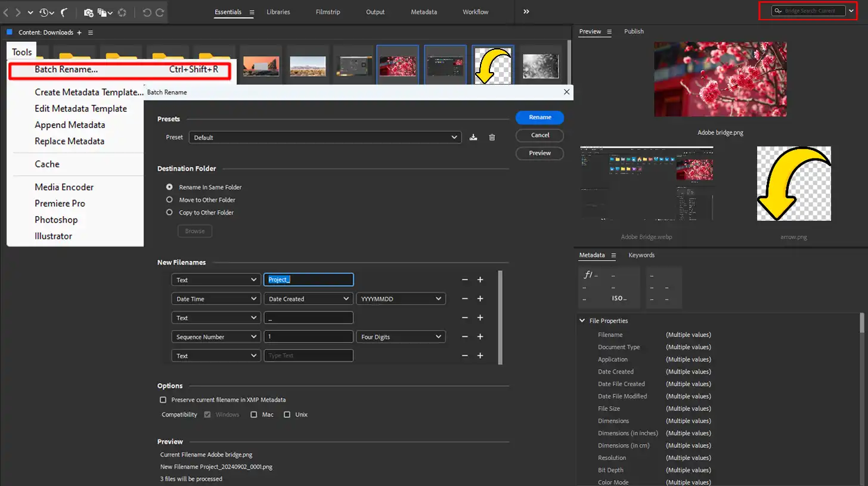
Task: Open the Date Created dropdown
Action: [308, 299]
